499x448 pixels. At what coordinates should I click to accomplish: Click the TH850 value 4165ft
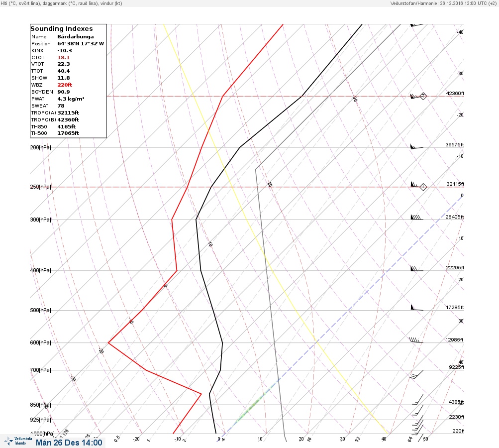coord(67,127)
